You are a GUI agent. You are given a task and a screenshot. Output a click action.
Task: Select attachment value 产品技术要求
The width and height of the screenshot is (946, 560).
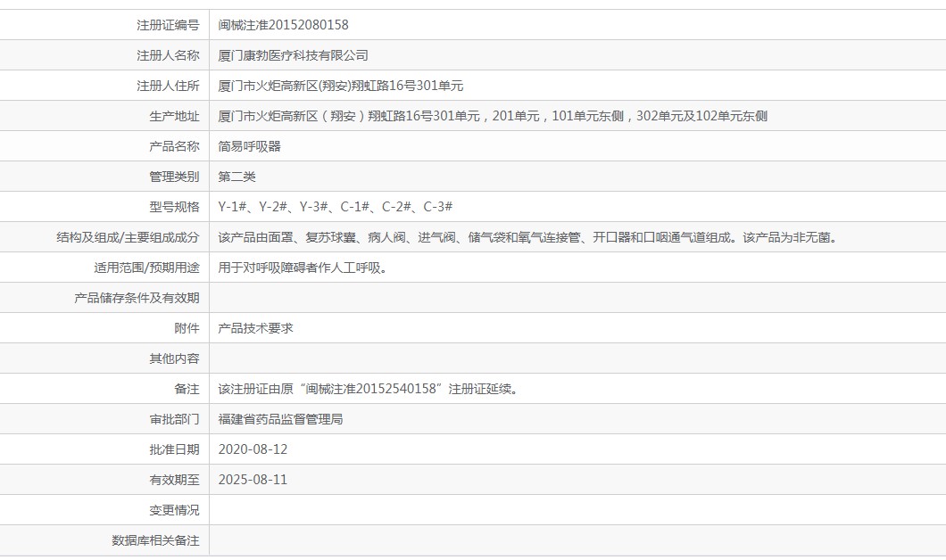tap(255, 328)
